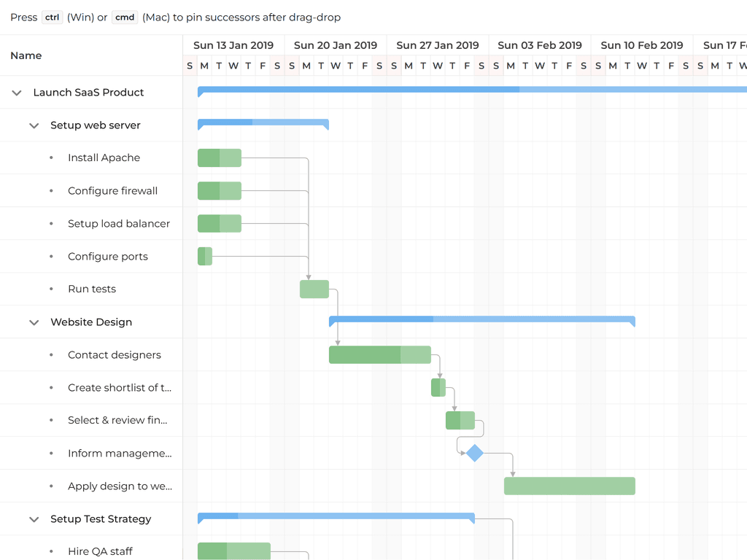Collapse the Setup web server group
The image size is (747, 560).
[34, 125]
